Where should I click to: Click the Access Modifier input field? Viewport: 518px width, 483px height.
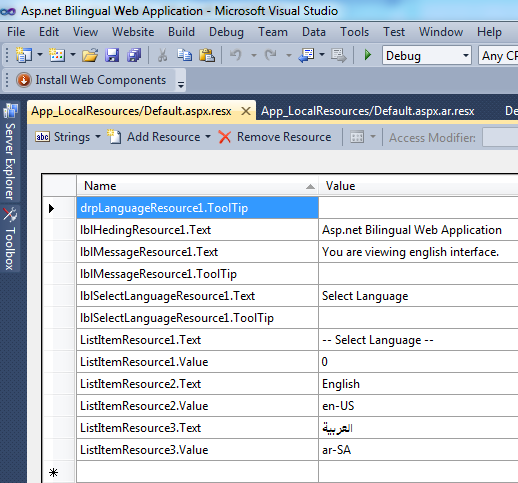500,137
